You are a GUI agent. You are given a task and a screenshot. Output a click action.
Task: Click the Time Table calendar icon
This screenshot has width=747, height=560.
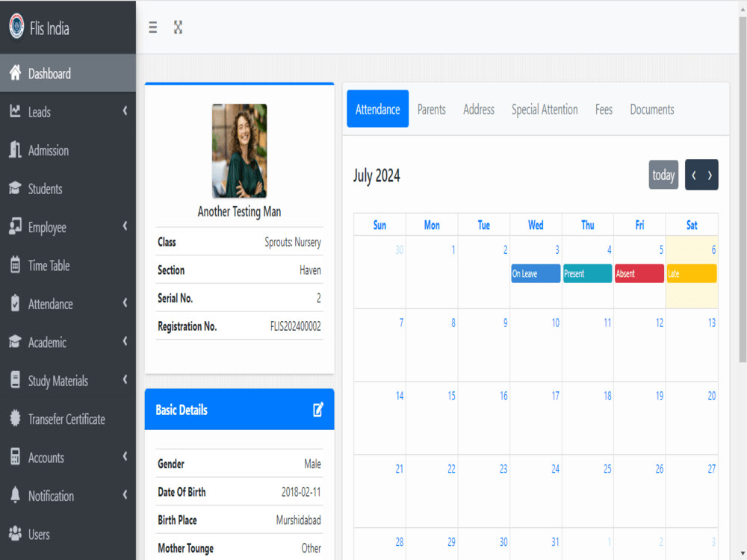[x=15, y=265]
